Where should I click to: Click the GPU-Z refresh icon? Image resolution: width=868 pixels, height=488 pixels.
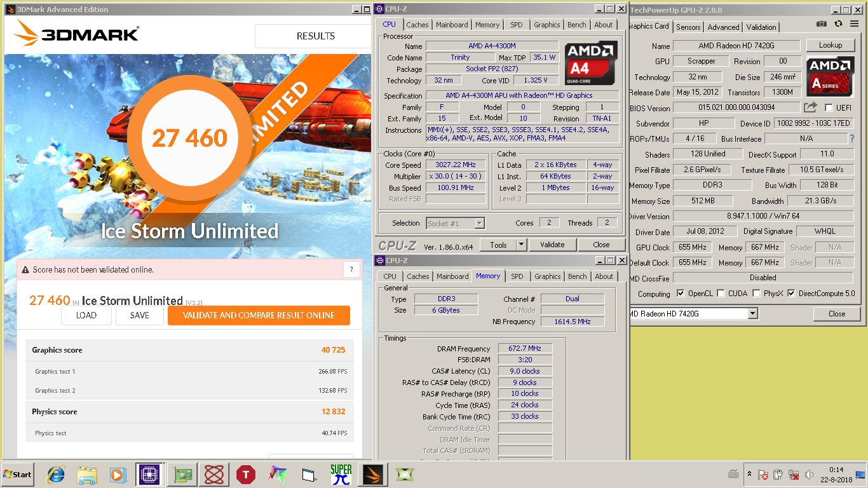(838, 24)
